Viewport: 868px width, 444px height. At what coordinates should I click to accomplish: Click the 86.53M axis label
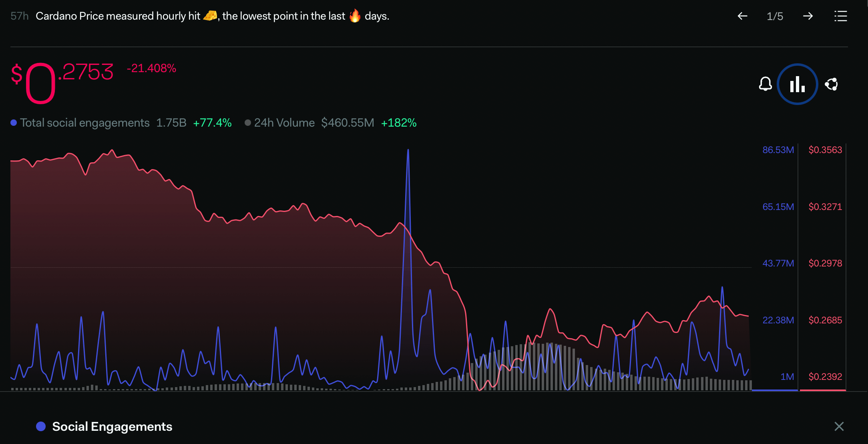click(778, 150)
